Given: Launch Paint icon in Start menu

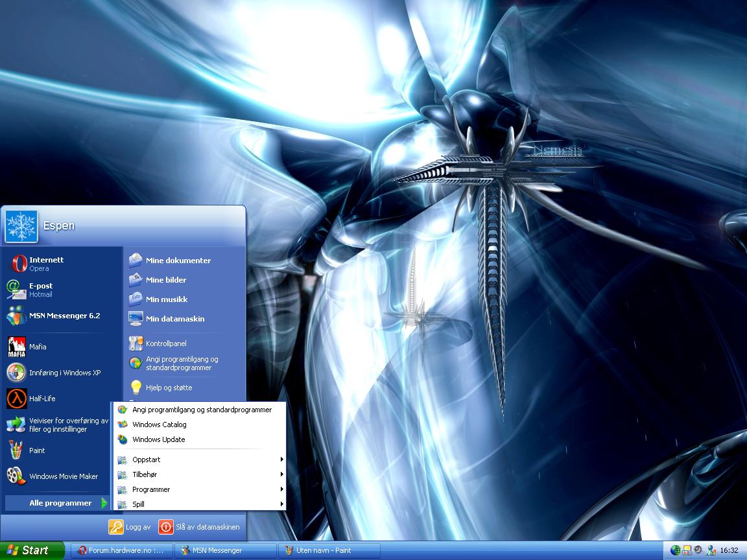Looking at the screenshot, I should 16,450.
